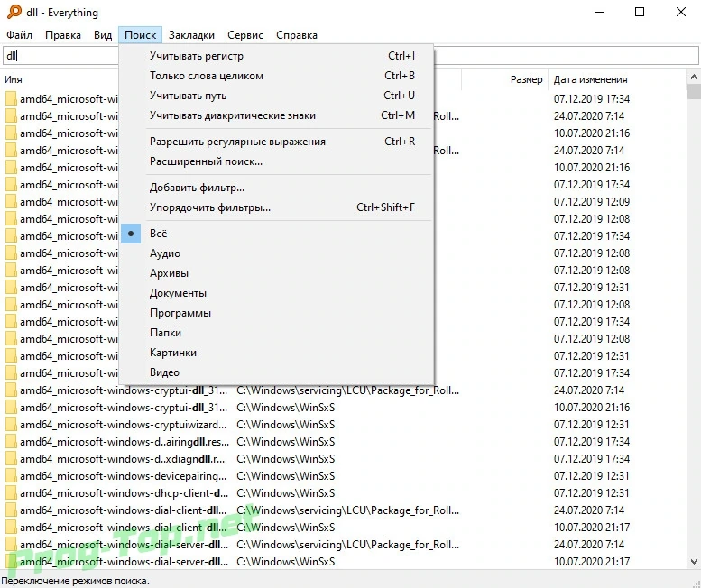Toggle Учитывать регистр option
This screenshot has width=701, height=588.
coord(276,56)
